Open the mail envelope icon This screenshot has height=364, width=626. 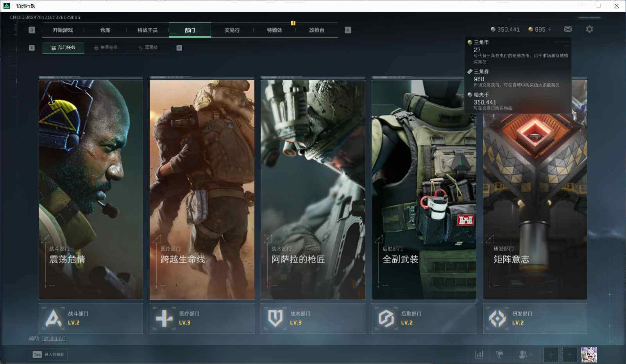tap(568, 29)
